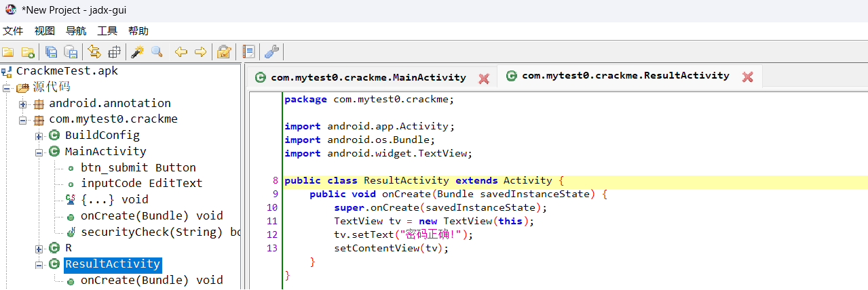Select btn_submit Button field
The width and height of the screenshot is (868, 290).
(138, 167)
